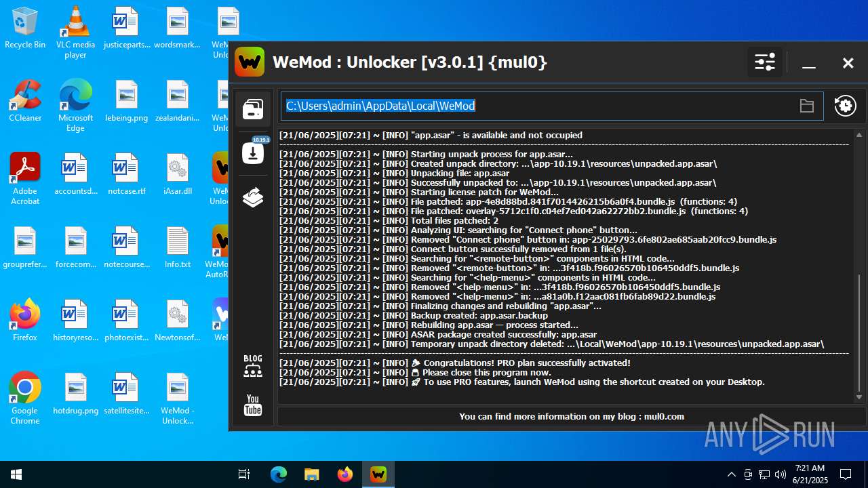The width and height of the screenshot is (868, 488).
Task: Select the grouprefer image file on the desktop
Action: [25, 247]
